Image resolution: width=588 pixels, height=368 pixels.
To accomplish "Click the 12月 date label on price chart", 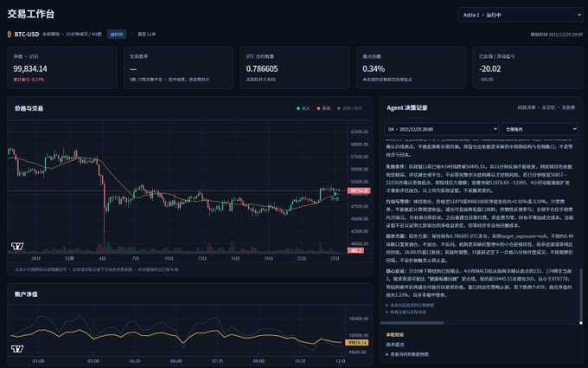I will pos(69,259).
